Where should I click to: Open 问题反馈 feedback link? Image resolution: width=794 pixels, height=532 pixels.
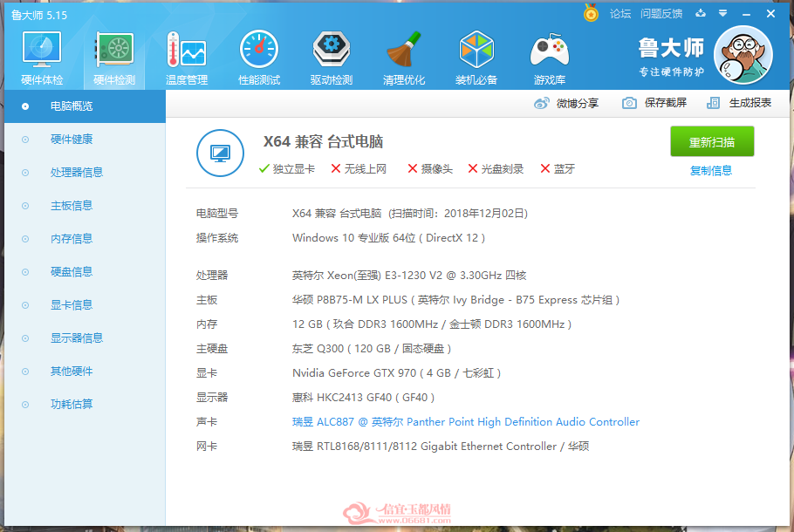661,14
